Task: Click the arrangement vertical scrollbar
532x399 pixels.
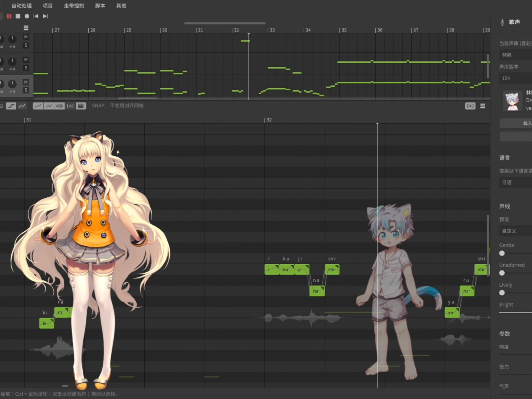Action: 488,66
